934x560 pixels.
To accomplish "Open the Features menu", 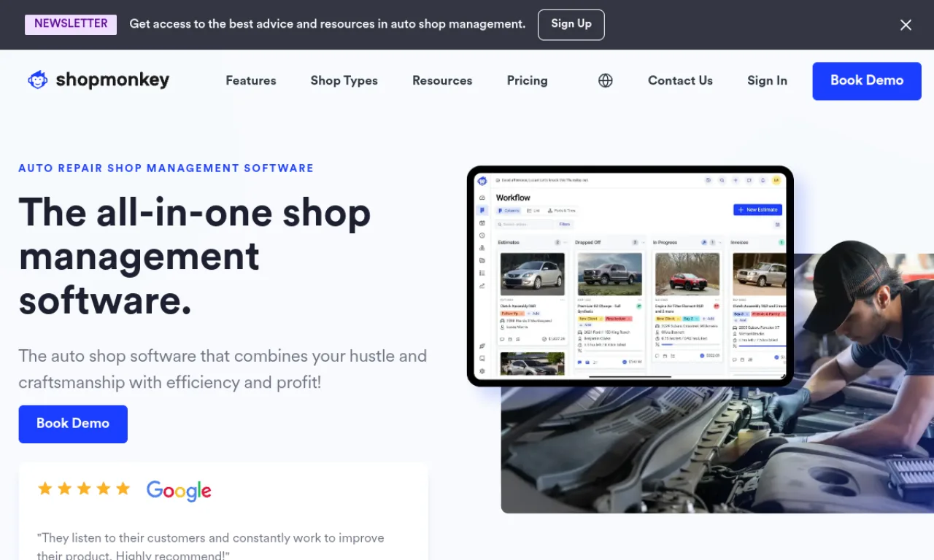I will [251, 81].
